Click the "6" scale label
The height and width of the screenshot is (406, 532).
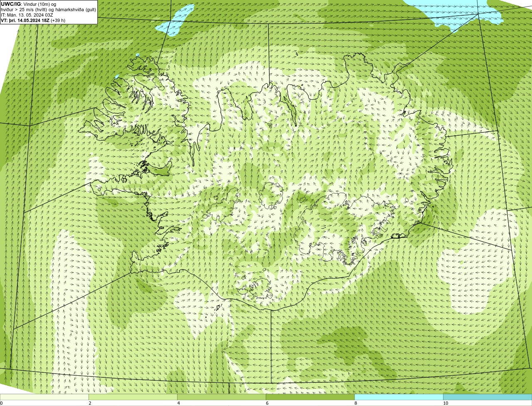pos(267,403)
